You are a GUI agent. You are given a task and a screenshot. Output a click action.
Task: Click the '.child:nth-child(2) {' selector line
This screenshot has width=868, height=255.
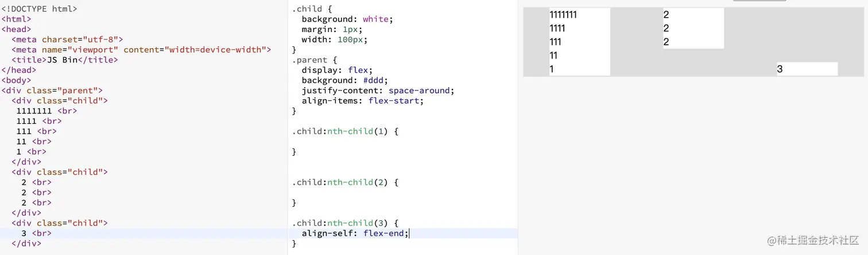point(345,182)
